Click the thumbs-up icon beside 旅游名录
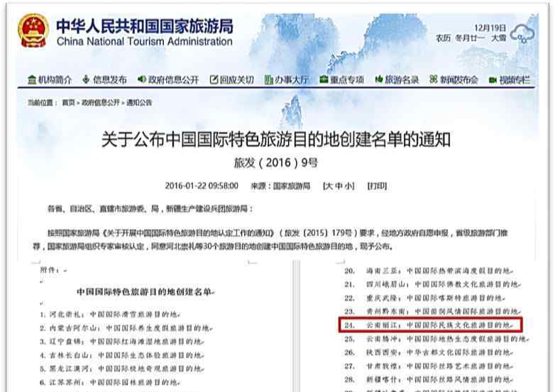 coord(379,79)
